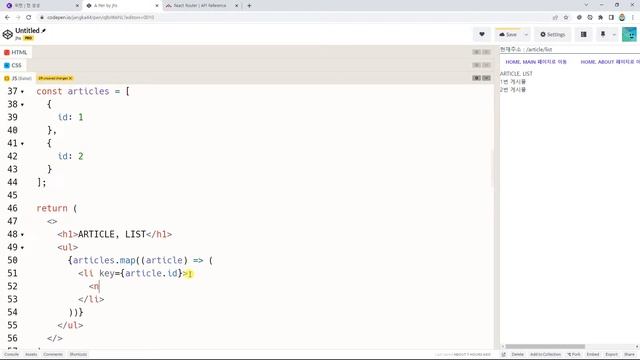
Task: Pin this pen with pin icon
Action: coord(603,35)
